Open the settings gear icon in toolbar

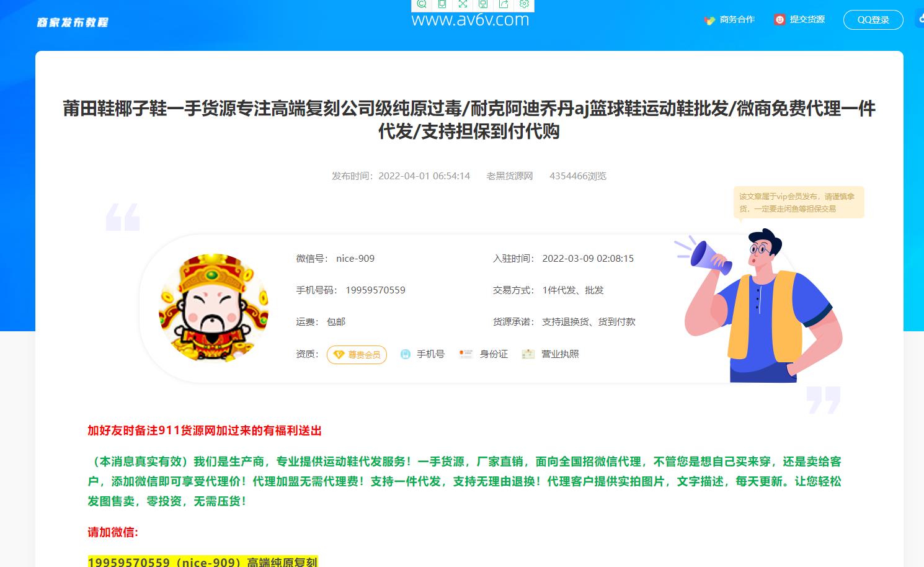[524, 4]
